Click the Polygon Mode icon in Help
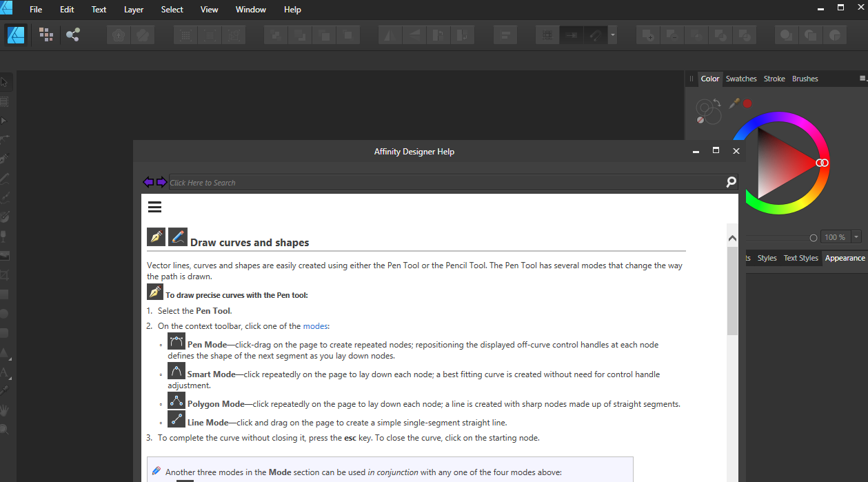Viewport: 868px width, 482px height. click(176, 400)
